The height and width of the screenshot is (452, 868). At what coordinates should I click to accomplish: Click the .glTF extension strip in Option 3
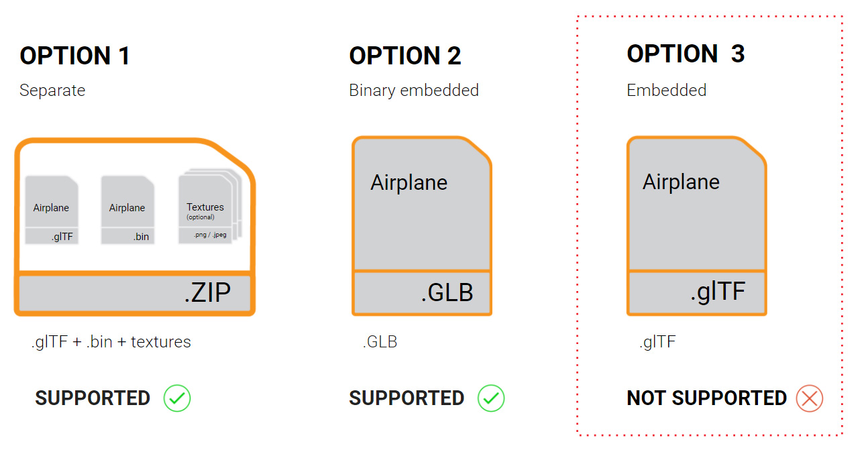pos(697,293)
